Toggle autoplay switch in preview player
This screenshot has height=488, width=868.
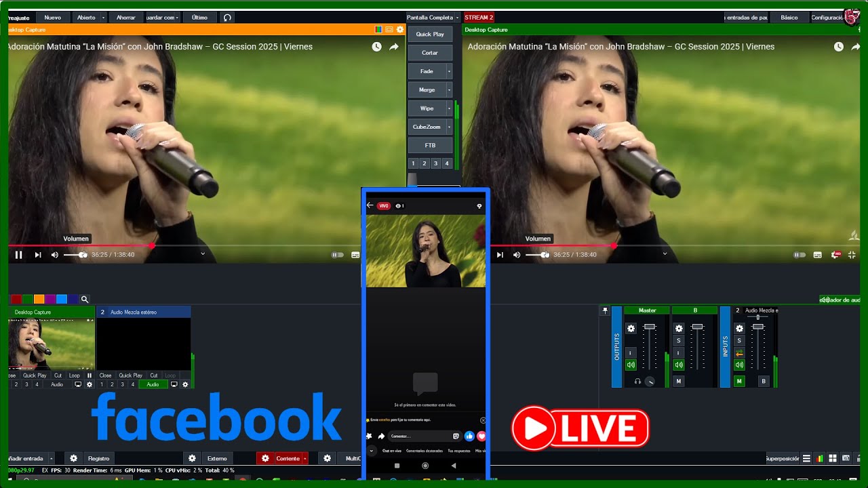[x=337, y=255]
